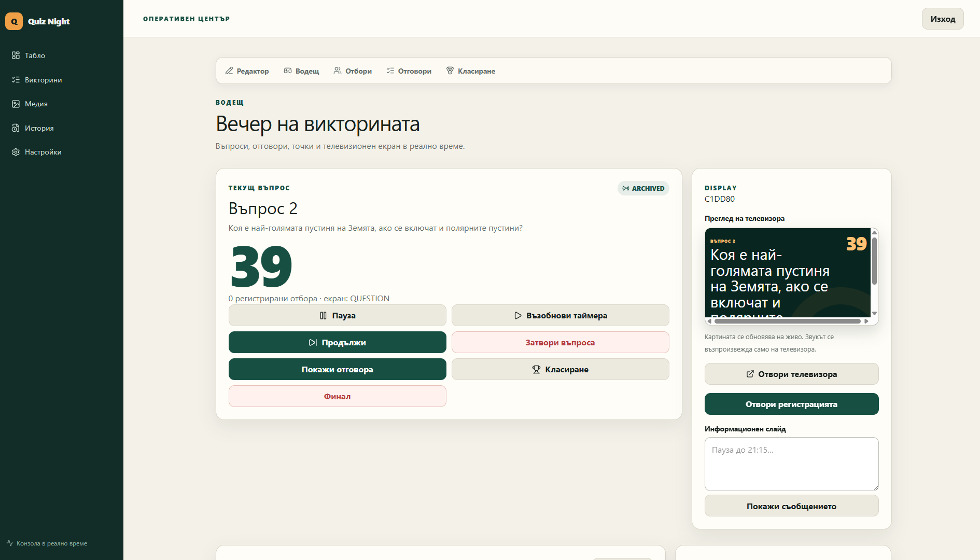980x560 pixels.
Task: Reveal the answer with Покажи отговора
Action: coord(338,369)
